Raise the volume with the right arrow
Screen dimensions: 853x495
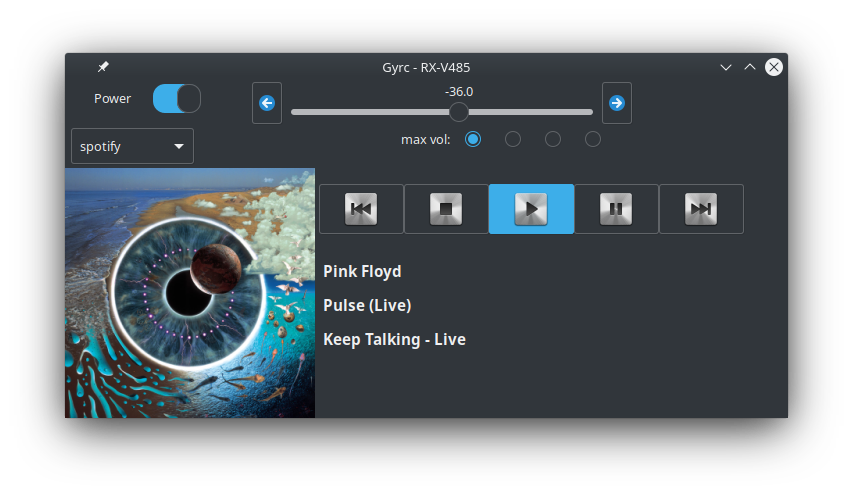[x=616, y=103]
